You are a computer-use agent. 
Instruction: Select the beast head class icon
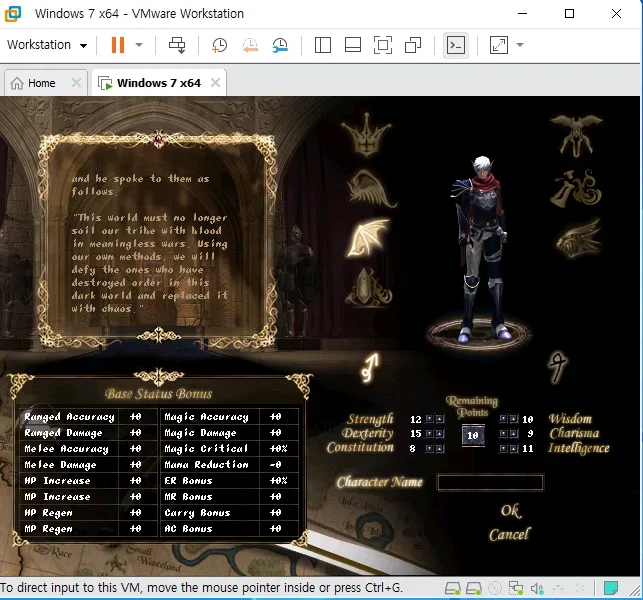tap(578, 239)
